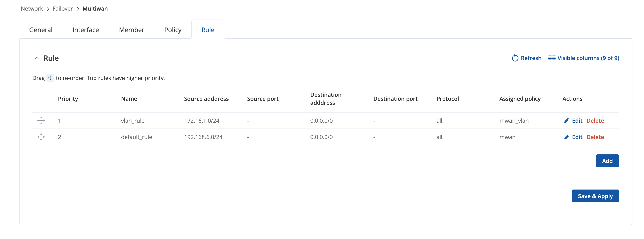This screenshot has height=239, width=644.
Task: Open the Interface tab
Action: point(85,30)
